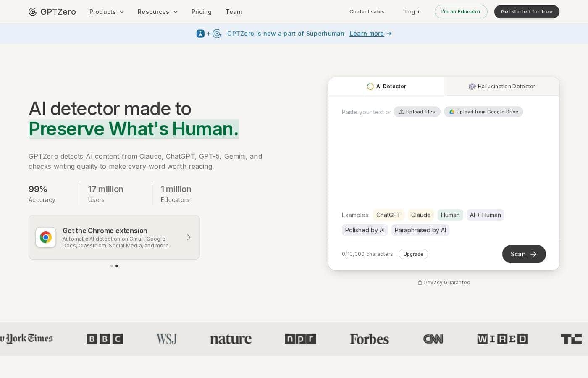Click the BBC logo
This screenshot has height=378, width=588.
(x=105, y=339)
